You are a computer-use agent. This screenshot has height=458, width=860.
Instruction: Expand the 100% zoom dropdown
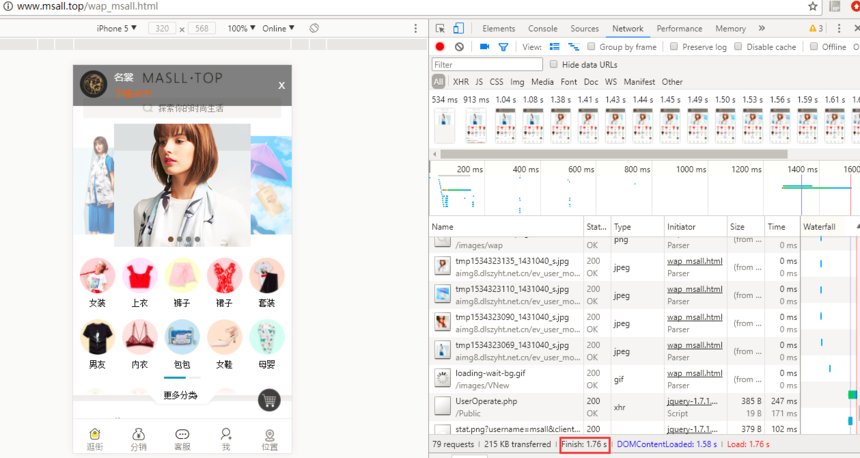pos(240,29)
